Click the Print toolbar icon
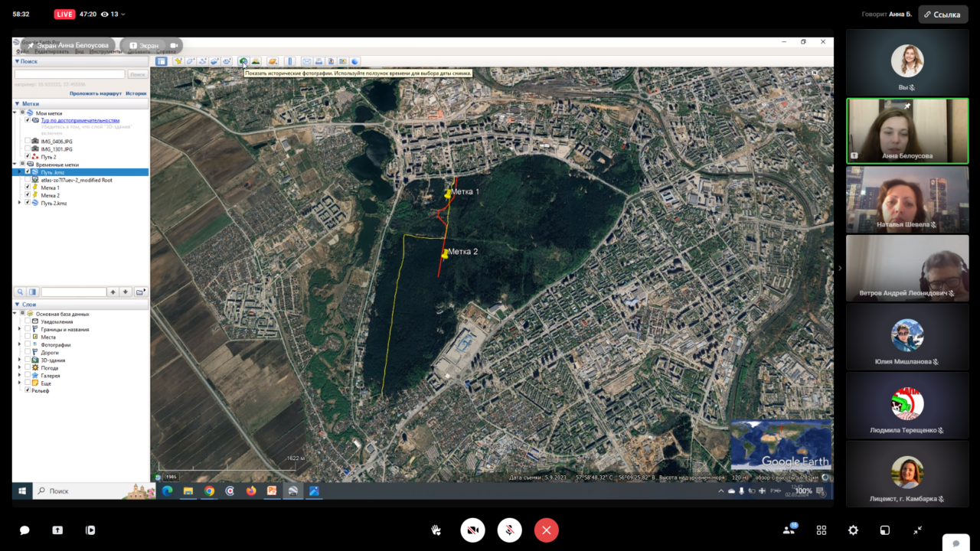 point(318,61)
